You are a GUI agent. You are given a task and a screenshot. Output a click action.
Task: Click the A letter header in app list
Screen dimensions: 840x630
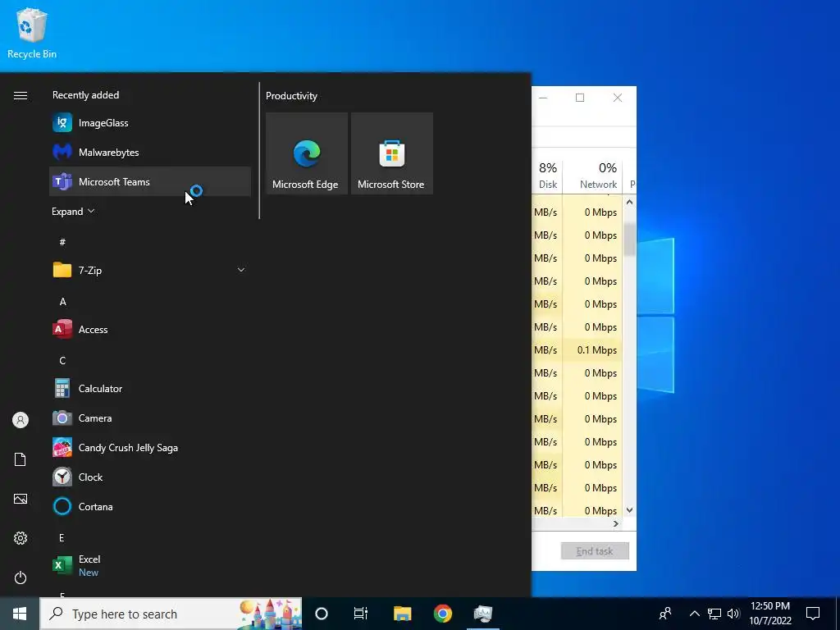(x=62, y=302)
